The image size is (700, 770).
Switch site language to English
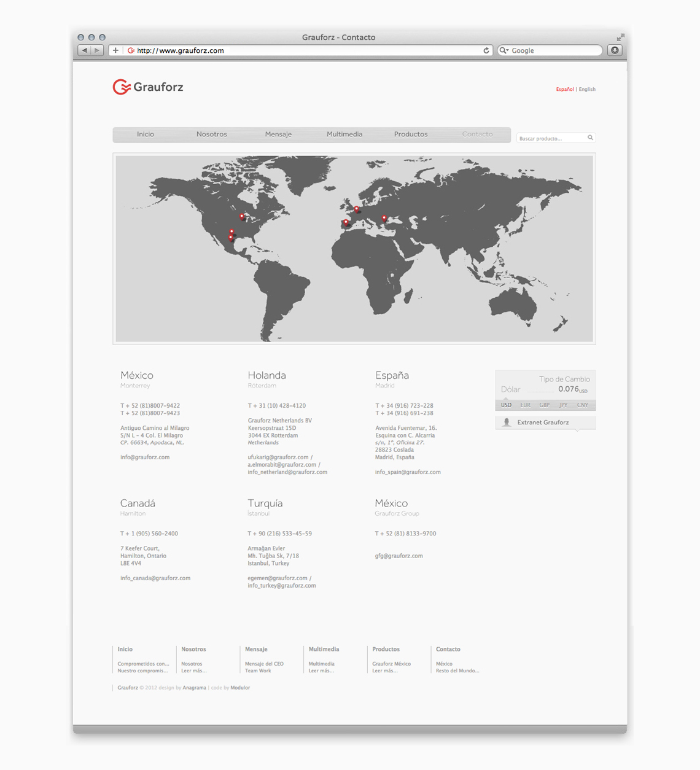click(x=587, y=90)
